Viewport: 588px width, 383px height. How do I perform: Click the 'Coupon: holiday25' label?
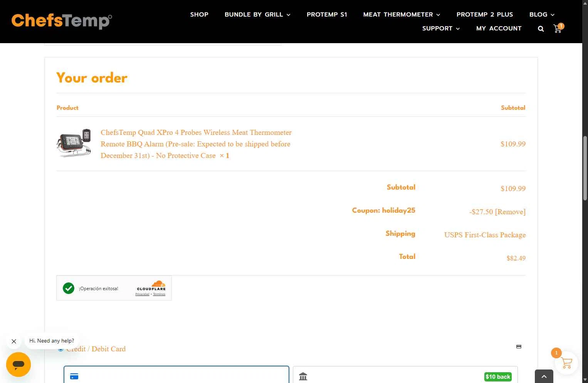pyautogui.click(x=383, y=210)
